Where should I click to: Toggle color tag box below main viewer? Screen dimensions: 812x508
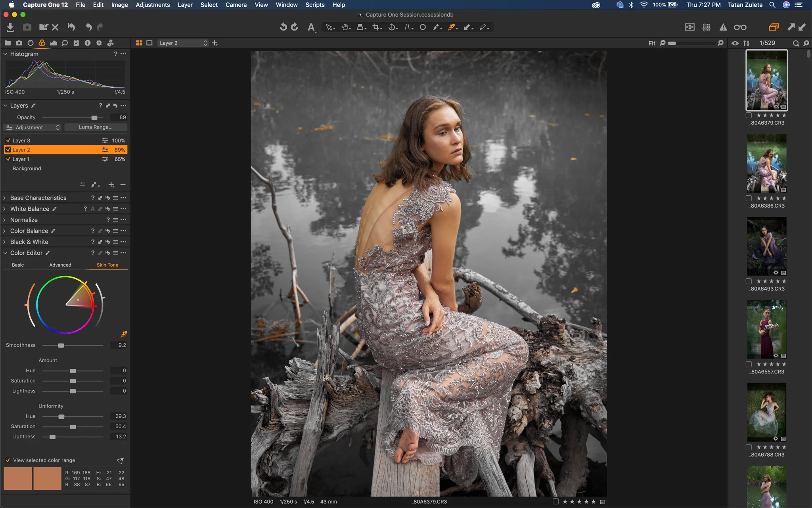(556, 502)
